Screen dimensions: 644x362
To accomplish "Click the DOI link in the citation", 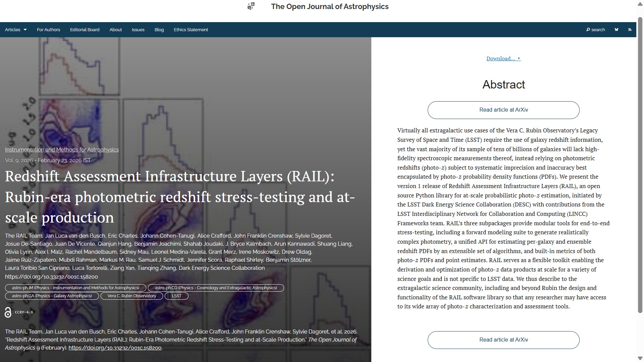I will (115, 348).
